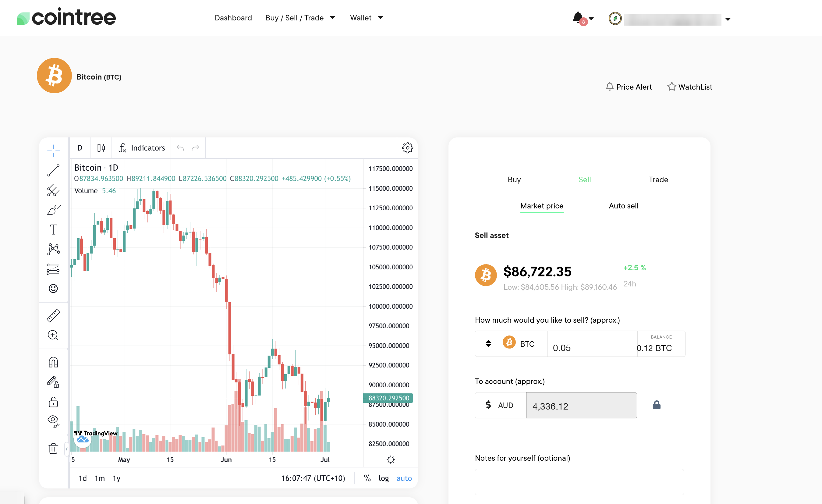
Task: Expand notifications dropdown arrow
Action: click(x=591, y=19)
